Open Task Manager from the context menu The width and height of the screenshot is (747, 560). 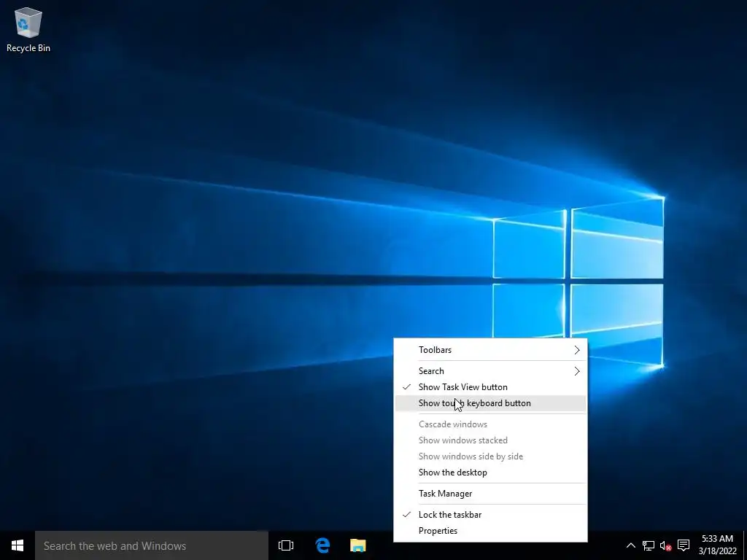(490, 494)
